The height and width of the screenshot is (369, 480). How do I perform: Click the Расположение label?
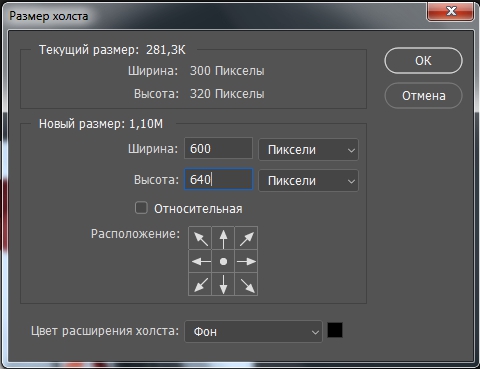[135, 234]
